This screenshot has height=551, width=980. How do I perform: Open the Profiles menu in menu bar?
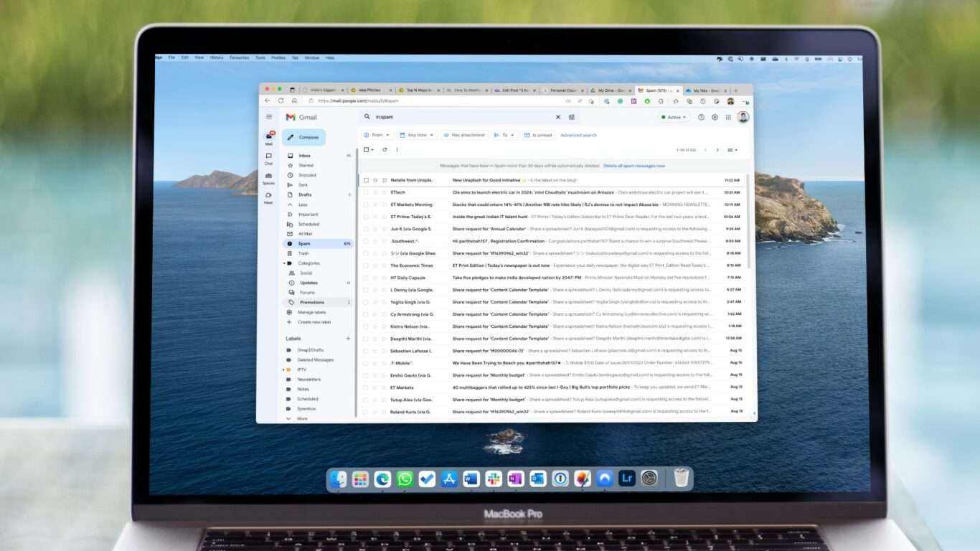pos(278,57)
